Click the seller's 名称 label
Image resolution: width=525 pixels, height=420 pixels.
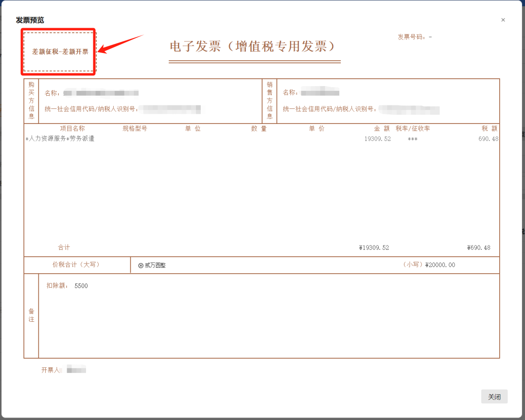290,92
